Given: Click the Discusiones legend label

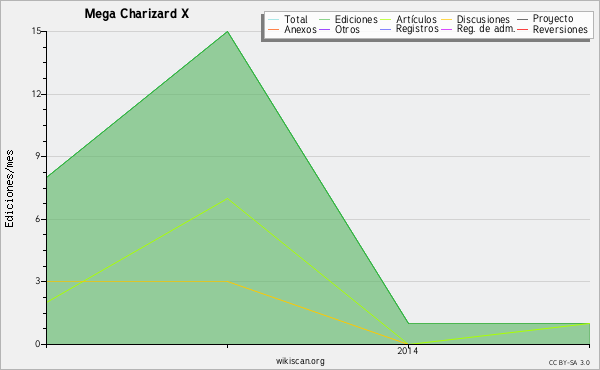Looking at the screenshot, I should 483,19.
